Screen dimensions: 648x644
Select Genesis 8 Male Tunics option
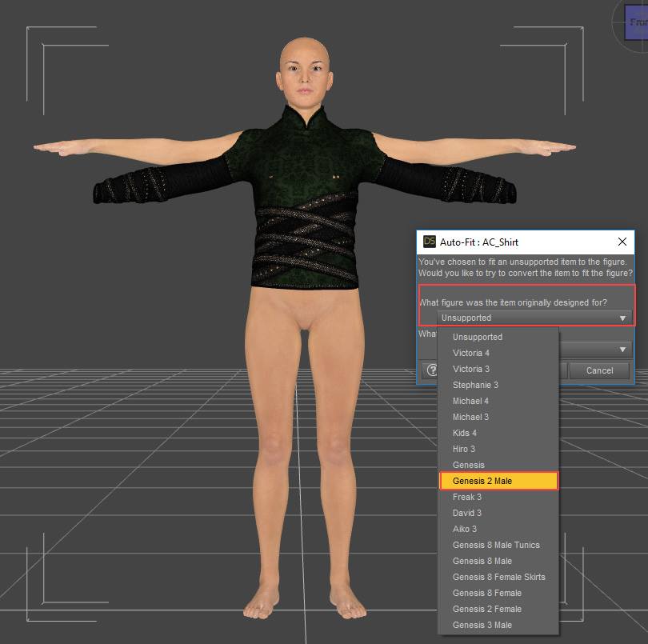point(496,545)
